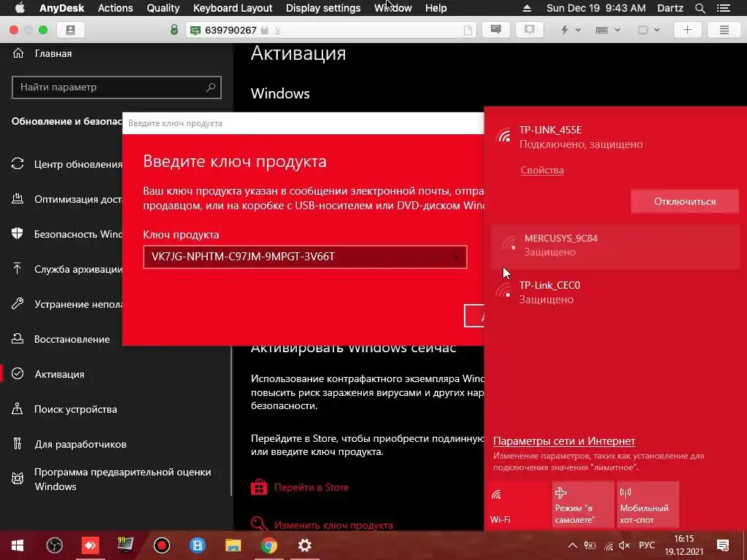
Task: Open File Explorer from taskbar
Action: pos(233,545)
